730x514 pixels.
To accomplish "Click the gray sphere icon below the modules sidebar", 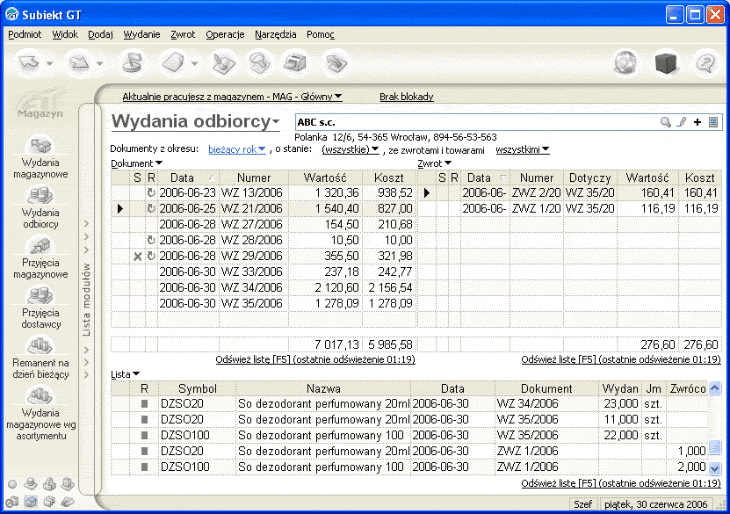I will point(13,484).
